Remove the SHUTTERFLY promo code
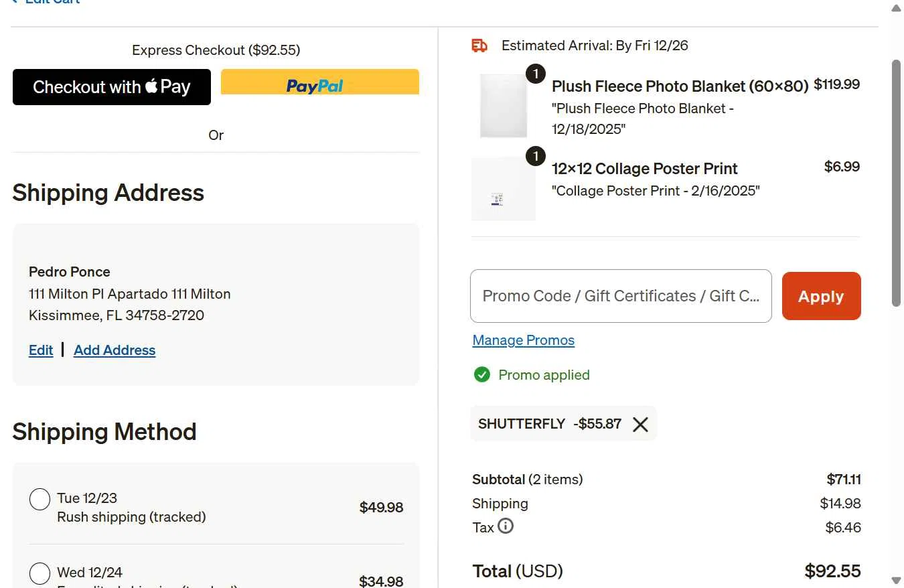Screen dimensions: 904x588 click(x=640, y=424)
